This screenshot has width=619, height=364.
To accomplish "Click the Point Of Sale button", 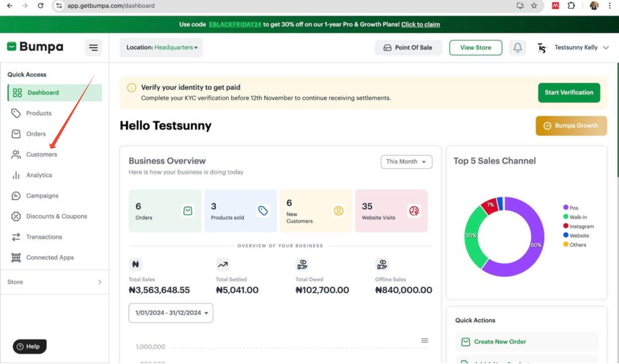I will pos(408,48).
